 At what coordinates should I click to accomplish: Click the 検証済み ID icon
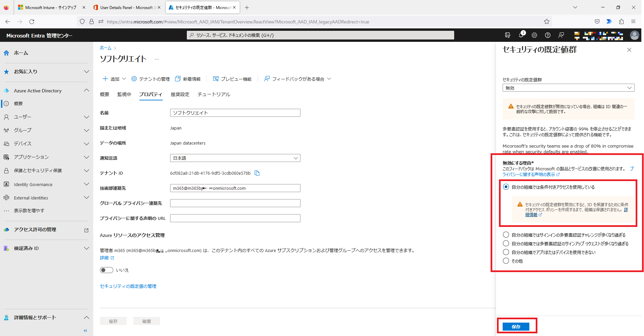[6, 248]
